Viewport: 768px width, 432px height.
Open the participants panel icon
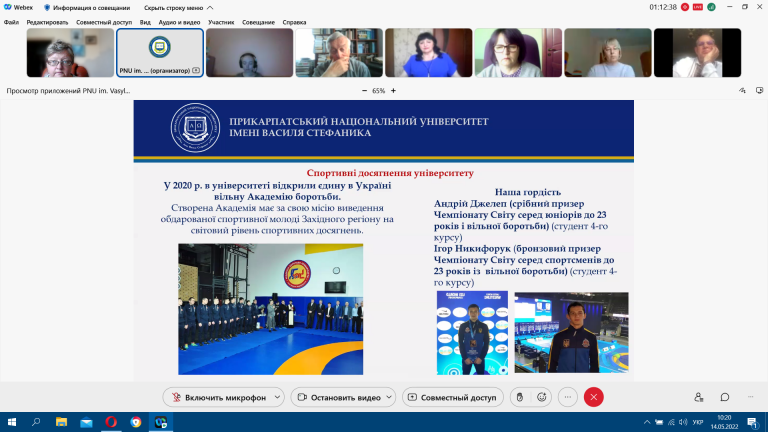(699, 397)
